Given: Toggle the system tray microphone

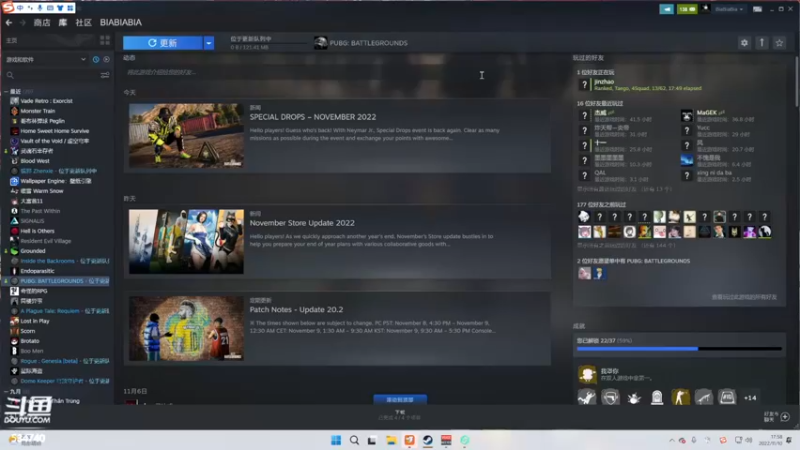Looking at the screenshot, I should click(x=694, y=440).
